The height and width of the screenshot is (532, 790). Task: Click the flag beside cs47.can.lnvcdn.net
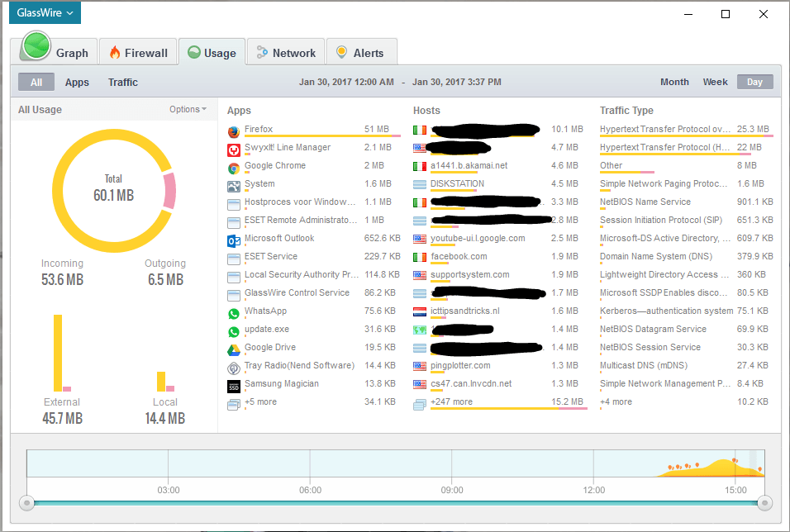(x=420, y=384)
